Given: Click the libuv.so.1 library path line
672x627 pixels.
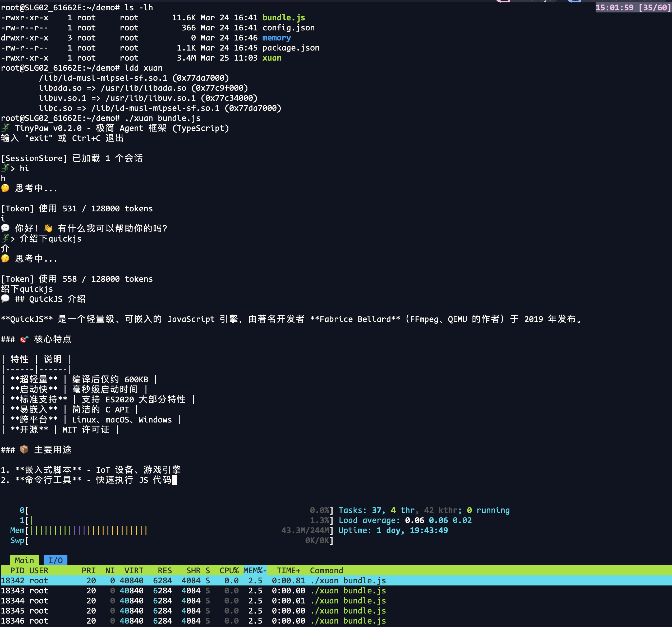Looking at the screenshot, I should (x=148, y=98).
